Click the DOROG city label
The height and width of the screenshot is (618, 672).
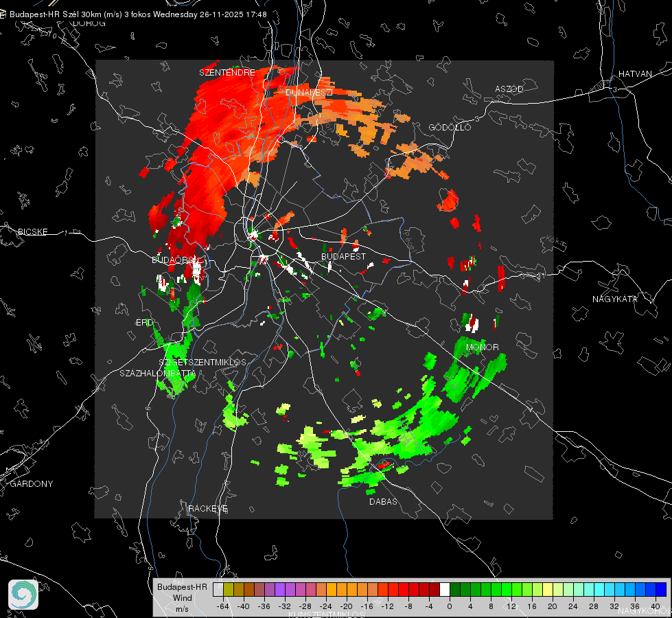(89, 23)
